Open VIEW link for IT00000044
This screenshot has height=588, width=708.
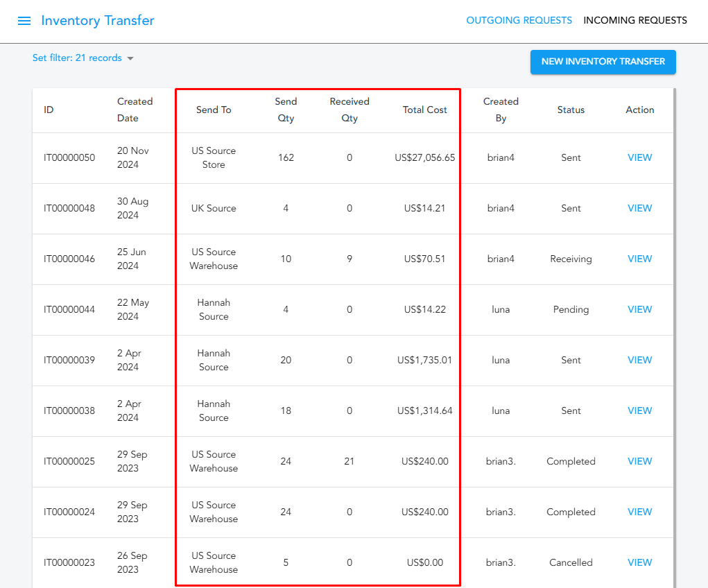639,309
